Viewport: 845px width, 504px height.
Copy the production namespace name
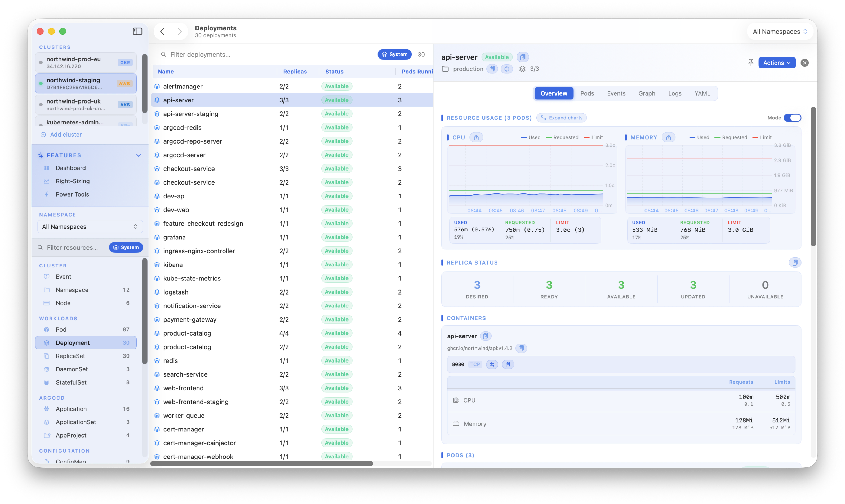coord(492,69)
